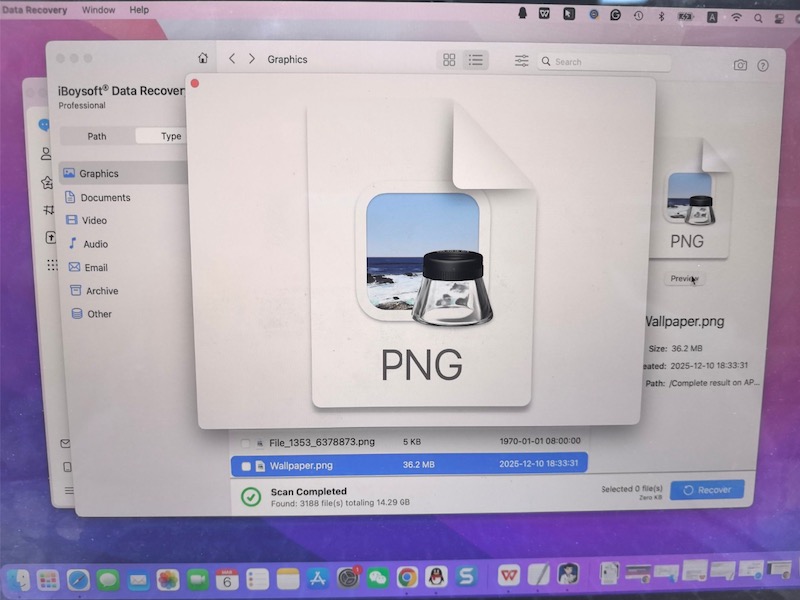Click inside the Search field
This screenshot has height=600, width=800.
(x=605, y=62)
